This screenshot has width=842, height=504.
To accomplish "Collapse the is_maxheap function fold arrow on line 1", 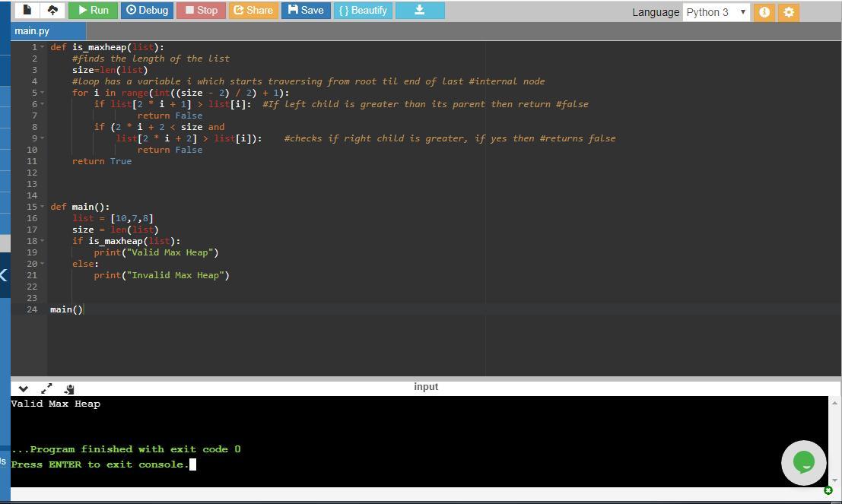I will (x=43, y=47).
